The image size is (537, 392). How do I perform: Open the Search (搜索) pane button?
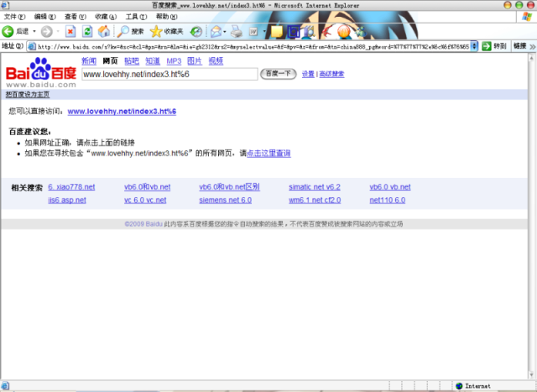pos(130,32)
